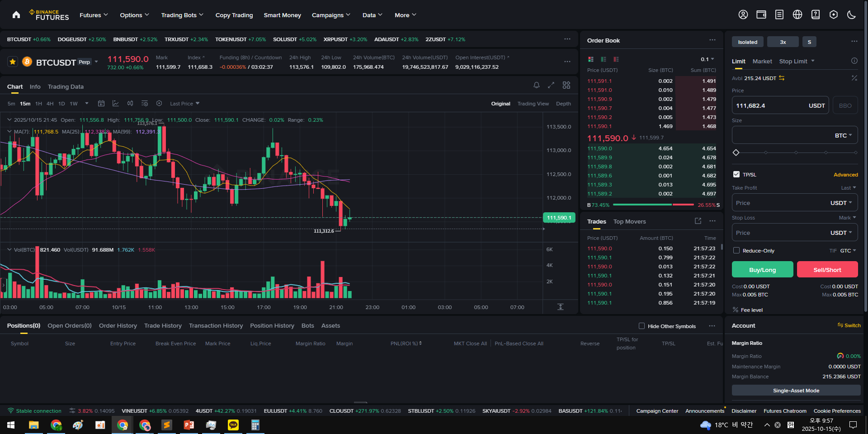Open the settings hexagon icon in header
Viewport: 868px width, 434px height.
point(834,15)
